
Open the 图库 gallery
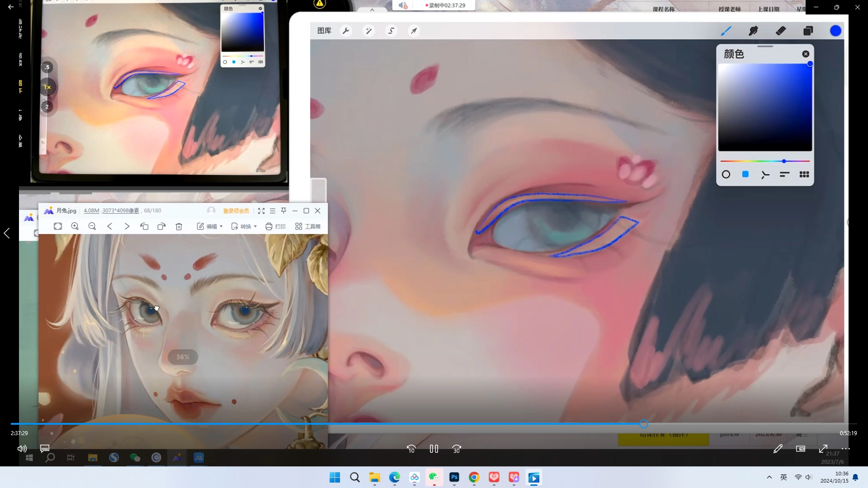(x=324, y=31)
